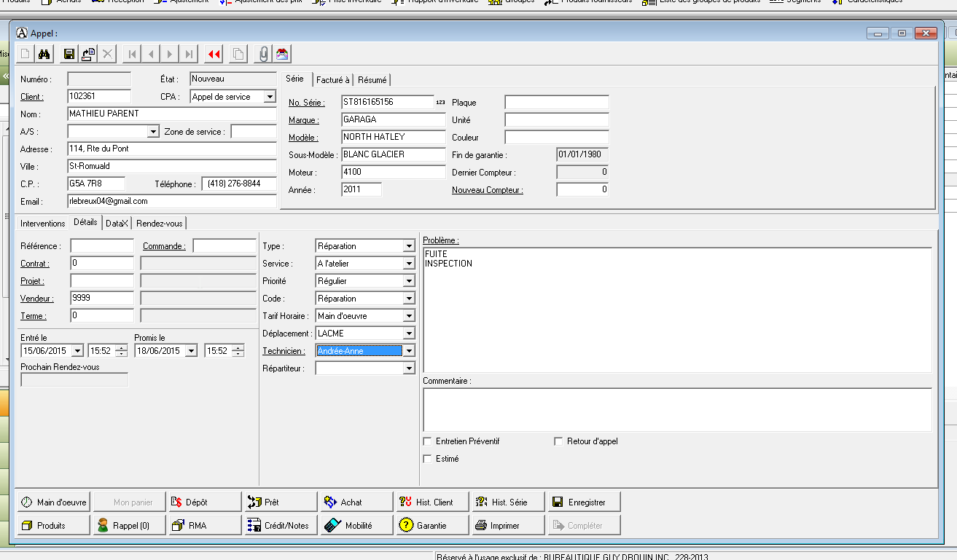Increase the Entré le time spinner
957x560 pixels.
point(121,347)
